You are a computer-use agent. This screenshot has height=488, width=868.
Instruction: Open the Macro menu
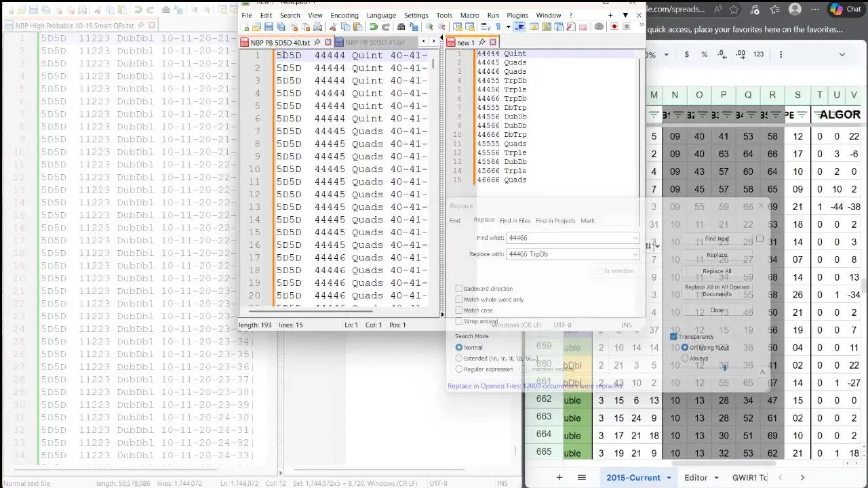(469, 15)
